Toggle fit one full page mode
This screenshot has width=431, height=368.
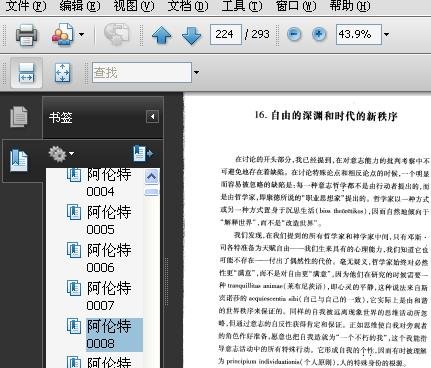coord(62,73)
